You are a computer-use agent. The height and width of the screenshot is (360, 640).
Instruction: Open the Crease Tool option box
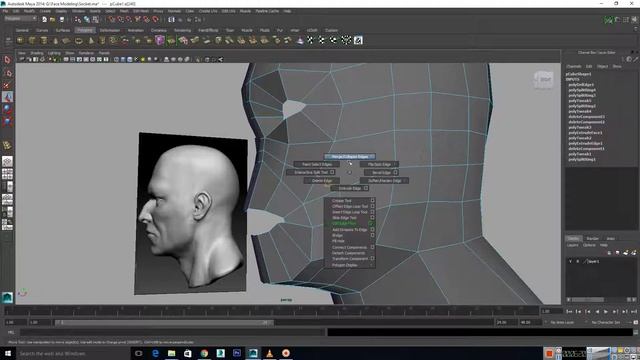tap(372, 201)
